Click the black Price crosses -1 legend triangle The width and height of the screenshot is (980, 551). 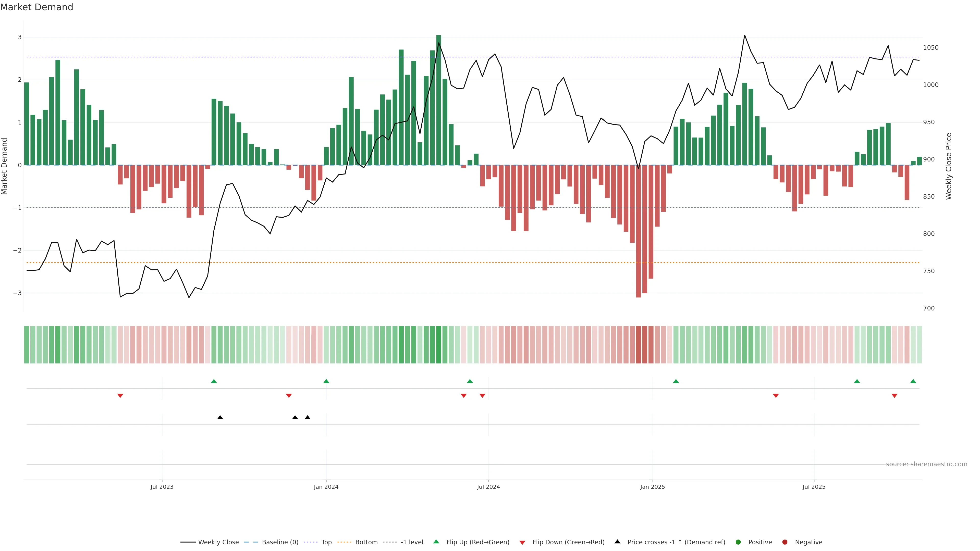617,542
